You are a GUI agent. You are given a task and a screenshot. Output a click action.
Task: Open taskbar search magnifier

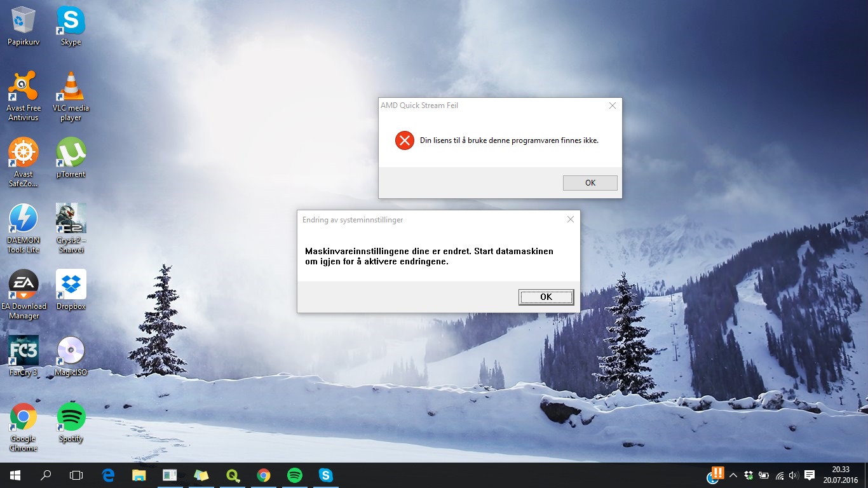(46, 475)
